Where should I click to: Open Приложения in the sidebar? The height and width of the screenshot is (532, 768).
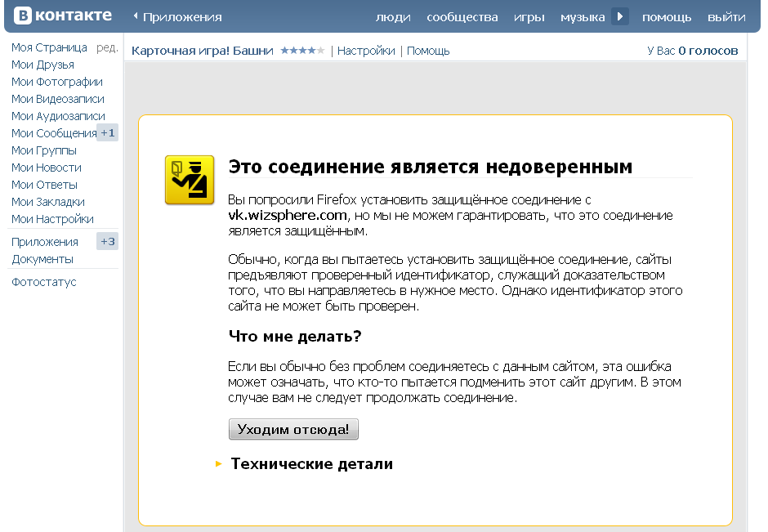(45, 242)
